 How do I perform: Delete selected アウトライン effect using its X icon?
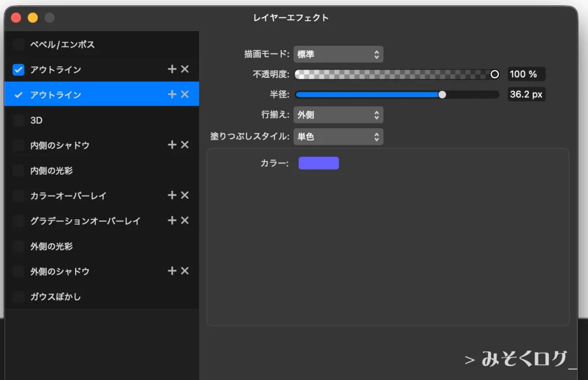184,94
